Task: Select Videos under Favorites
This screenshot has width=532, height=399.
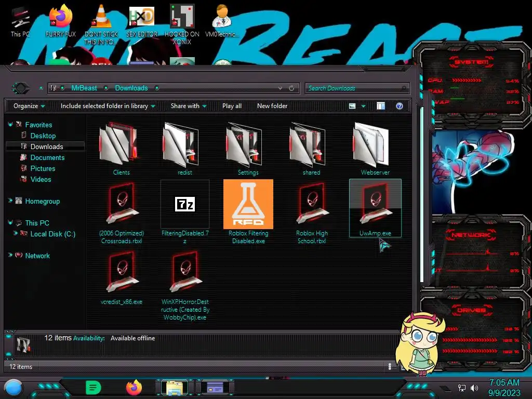Action: [x=41, y=179]
